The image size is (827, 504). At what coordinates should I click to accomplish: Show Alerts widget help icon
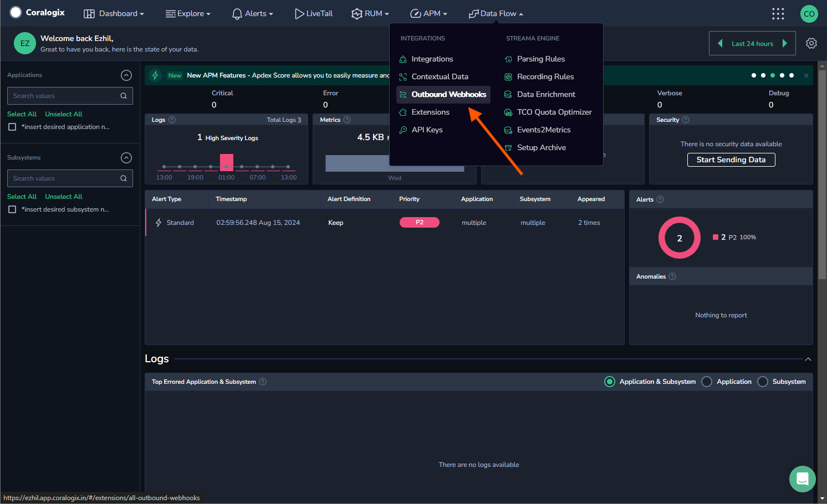[x=660, y=199]
